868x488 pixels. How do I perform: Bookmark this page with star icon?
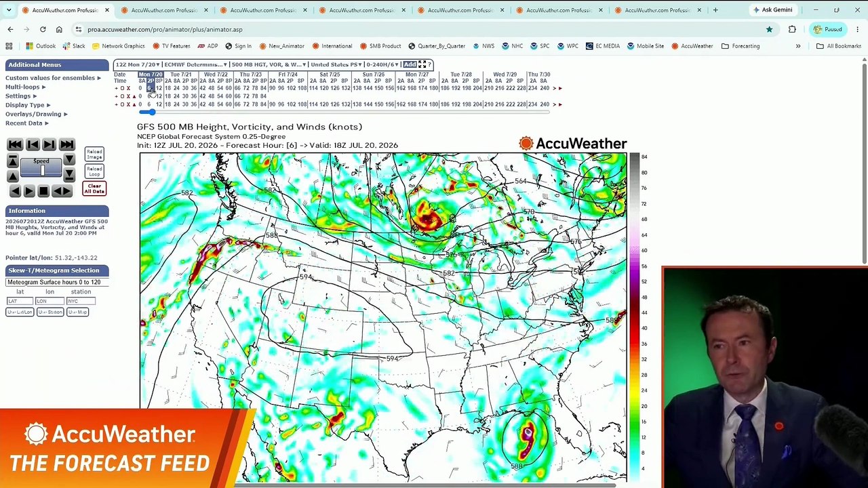[769, 29]
